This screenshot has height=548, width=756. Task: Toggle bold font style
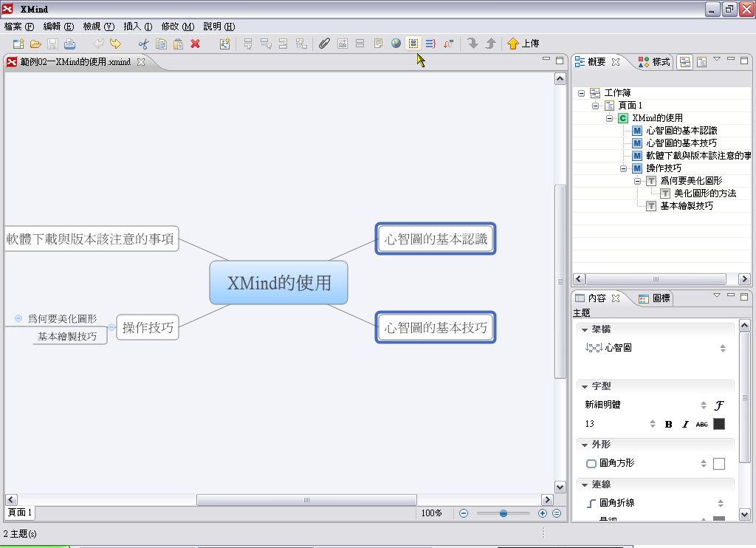coord(668,425)
